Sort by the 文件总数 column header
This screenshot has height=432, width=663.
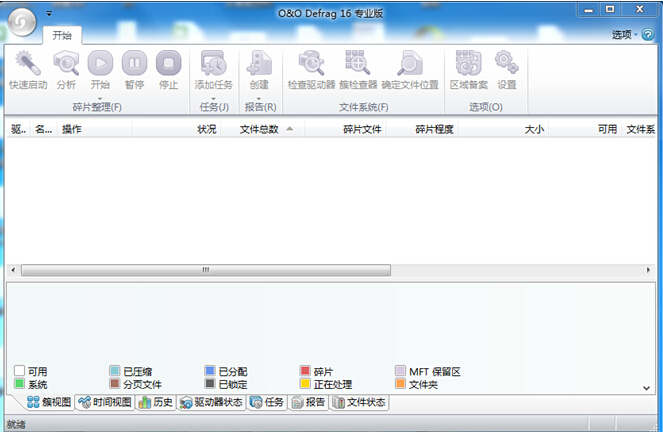259,129
